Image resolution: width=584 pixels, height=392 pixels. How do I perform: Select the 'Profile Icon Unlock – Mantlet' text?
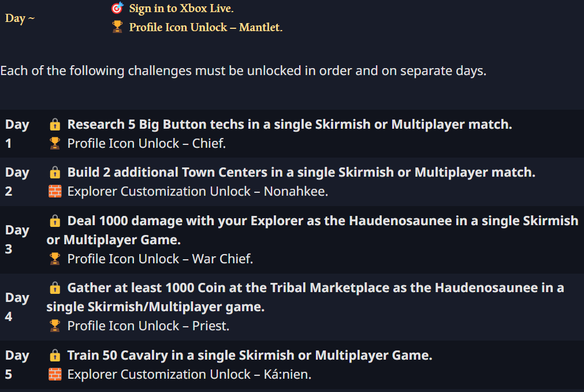point(206,27)
